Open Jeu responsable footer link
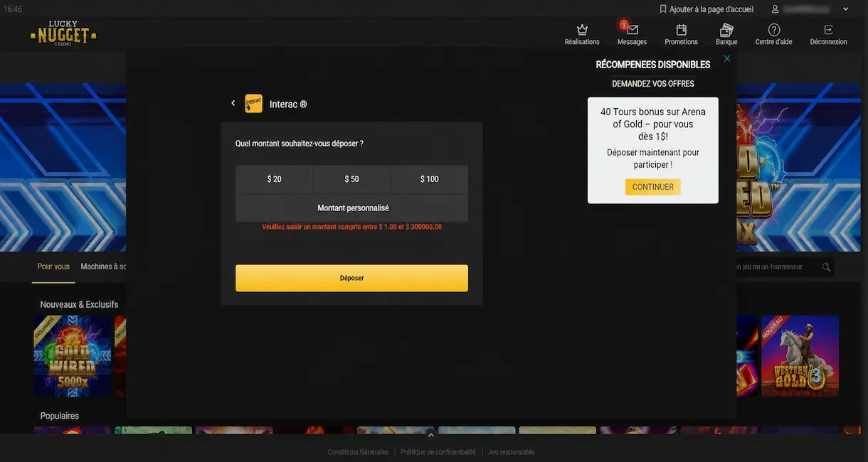 click(511, 452)
